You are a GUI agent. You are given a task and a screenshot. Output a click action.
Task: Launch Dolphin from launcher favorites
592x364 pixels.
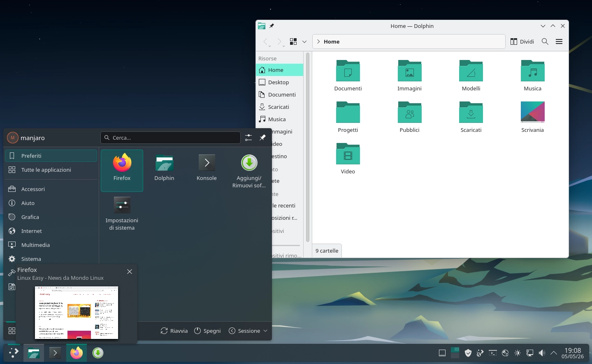164,170
